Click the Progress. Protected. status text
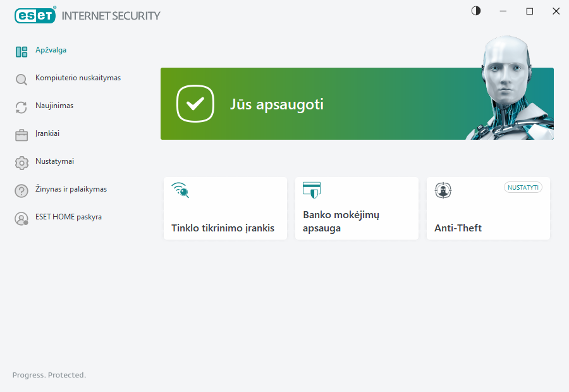Screen dimensions: 569x392 [x=49, y=375]
